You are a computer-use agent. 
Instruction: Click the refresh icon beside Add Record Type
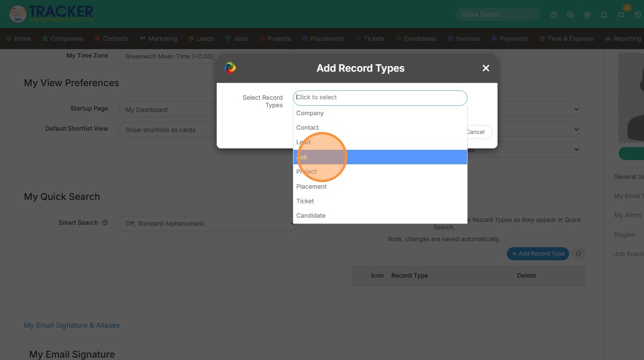[x=578, y=254]
